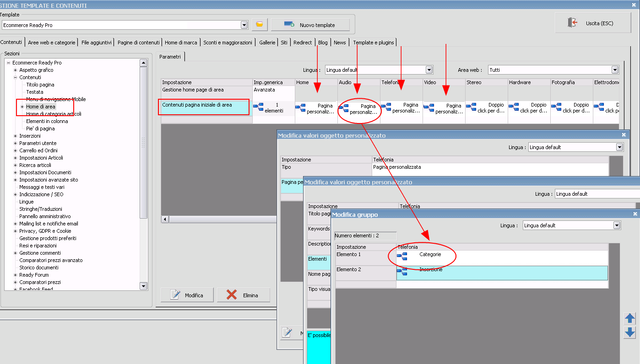Select Categorie in the Elemento 1 row
Viewport: 640px width, 364px height.
pos(502,257)
